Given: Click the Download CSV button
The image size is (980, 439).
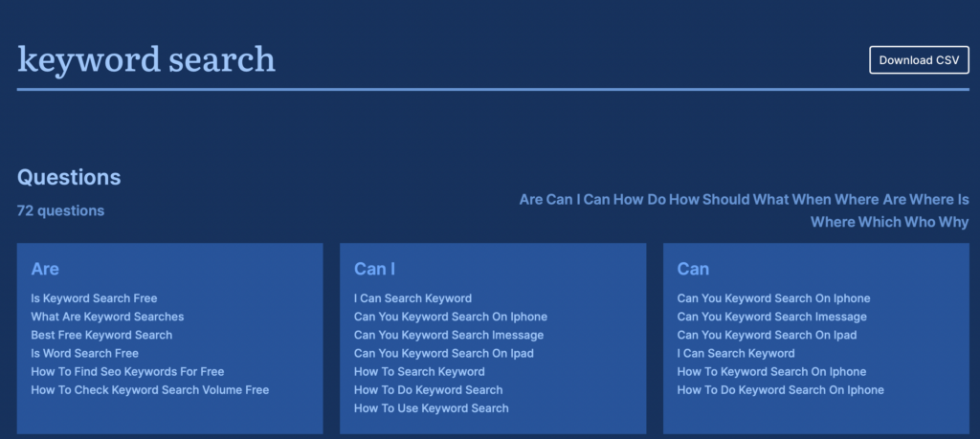Looking at the screenshot, I should (x=919, y=60).
